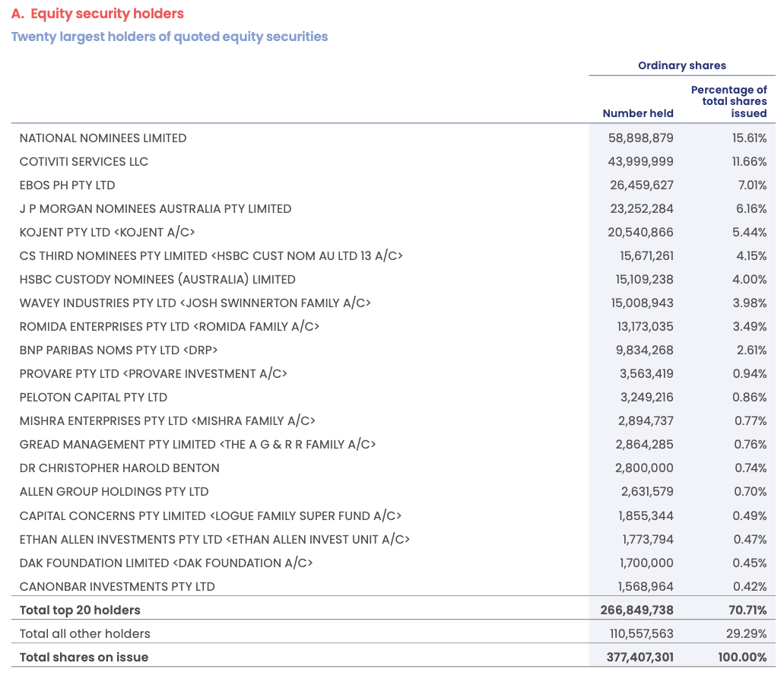Click the 'Total top 20 holders' label
The height and width of the screenshot is (682, 784).
tap(80, 610)
